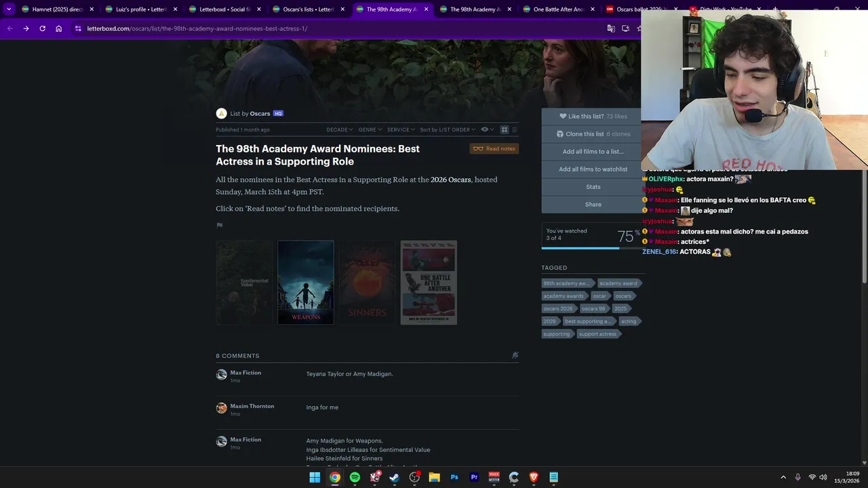Click the report flag icon below description
The width and height of the screenshot is (868, 488).
tap(219, 225)
